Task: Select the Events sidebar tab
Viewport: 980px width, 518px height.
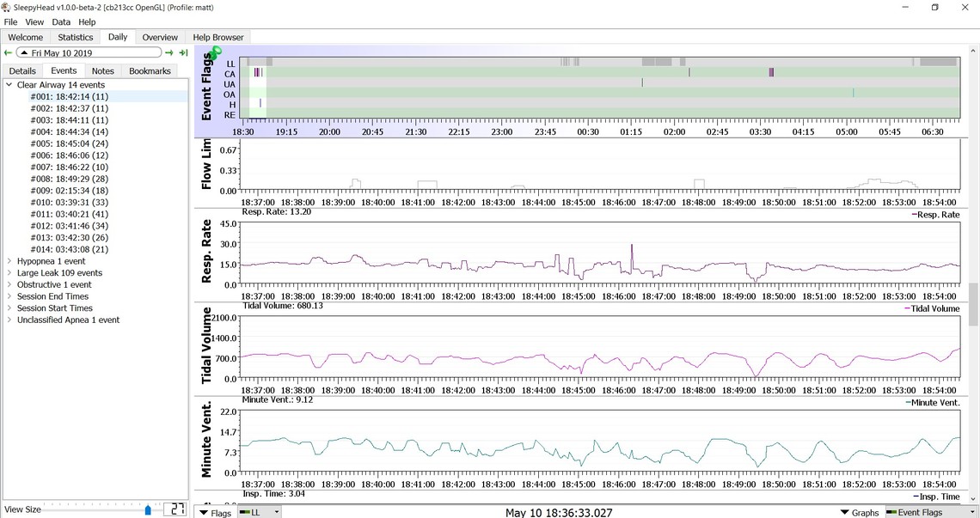Action: [64, 70]
